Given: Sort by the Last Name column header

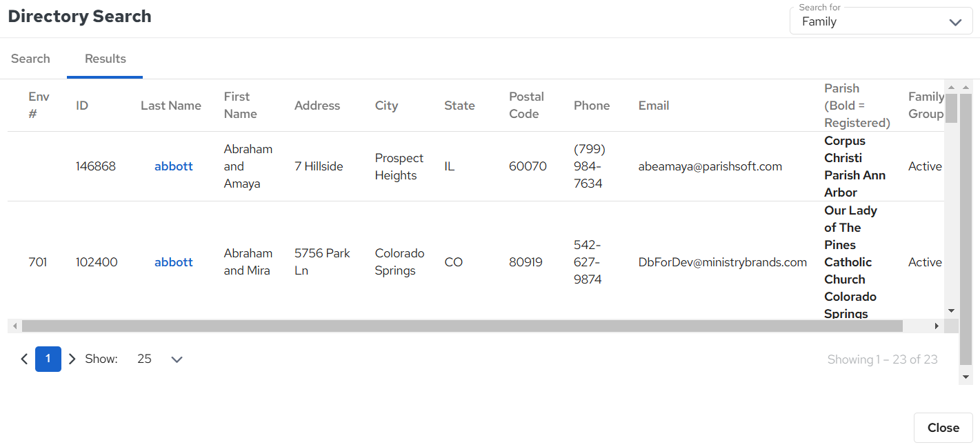Looking at the screenshot, I should point(170,106).
